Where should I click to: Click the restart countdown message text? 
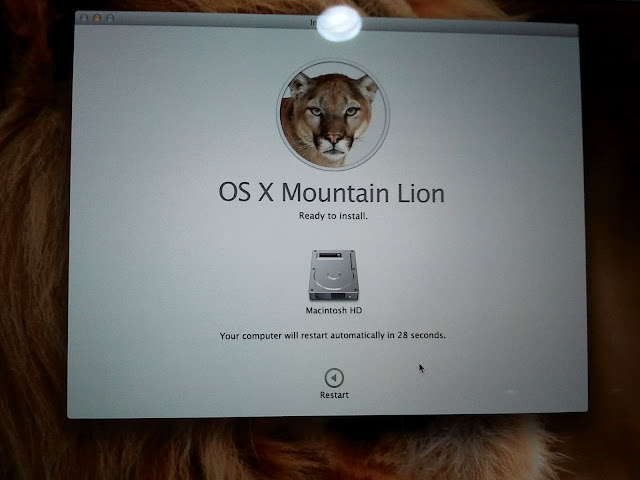click(332, 336)
